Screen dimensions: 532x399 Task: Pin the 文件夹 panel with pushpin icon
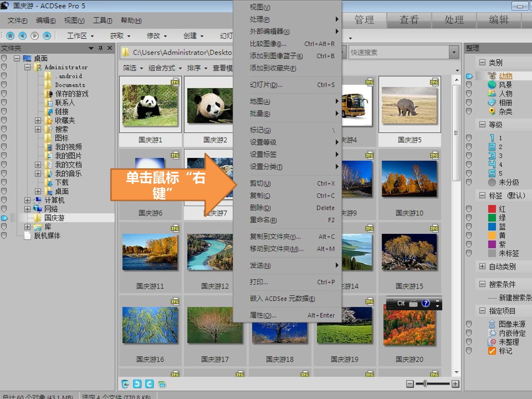(x=100, y=48)
